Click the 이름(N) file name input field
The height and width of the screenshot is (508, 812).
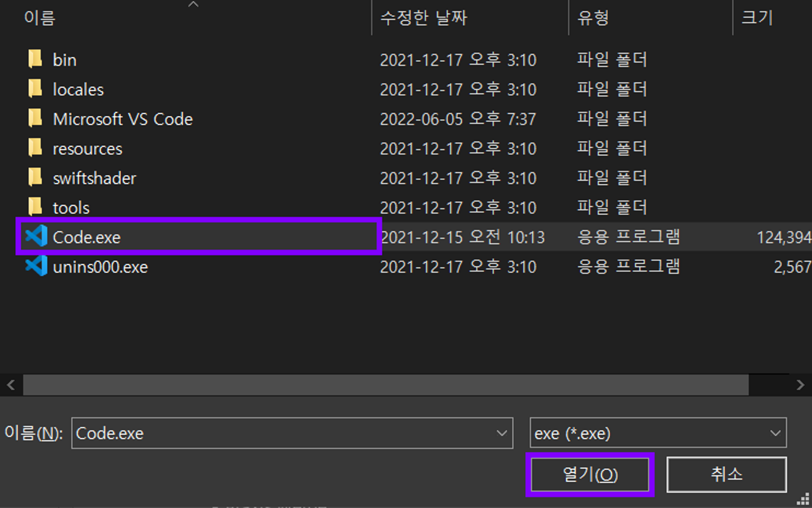292,433
